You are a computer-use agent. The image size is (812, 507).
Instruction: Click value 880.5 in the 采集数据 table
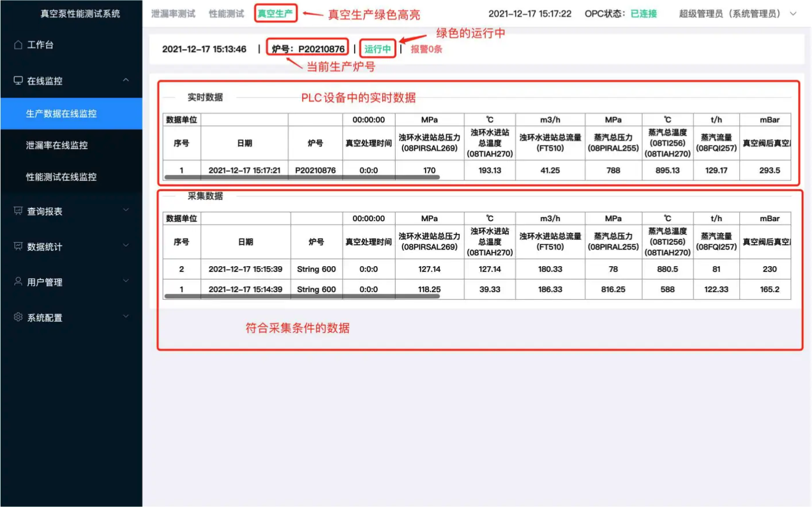tap(668, 269)
